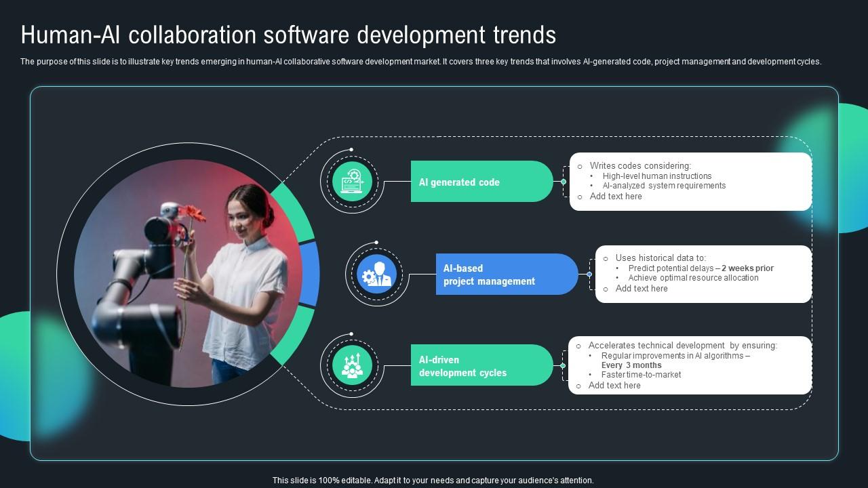The height and width of the screenshot is (488, 868).
Task: Click "Add text here" in the development cycles box
Action: click(x=614, y=386)
